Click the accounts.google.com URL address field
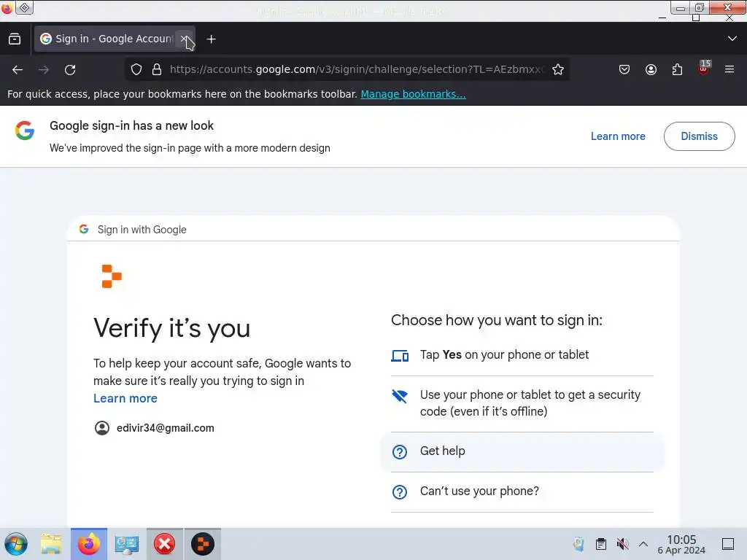 pyautogui.click(x=357, y=69)
